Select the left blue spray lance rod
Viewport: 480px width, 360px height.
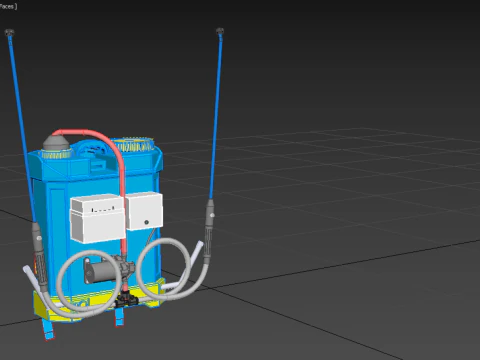click(22, 128)
